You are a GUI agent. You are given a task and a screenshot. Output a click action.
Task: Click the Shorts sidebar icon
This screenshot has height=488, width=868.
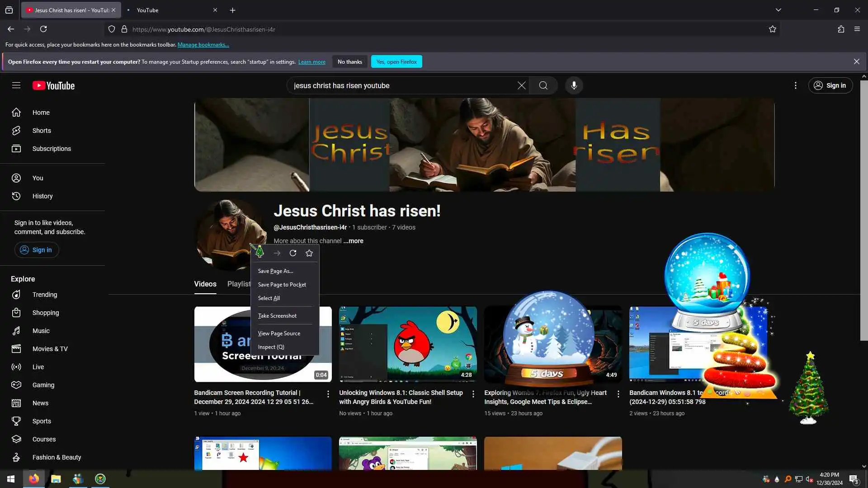click(16, 131)
